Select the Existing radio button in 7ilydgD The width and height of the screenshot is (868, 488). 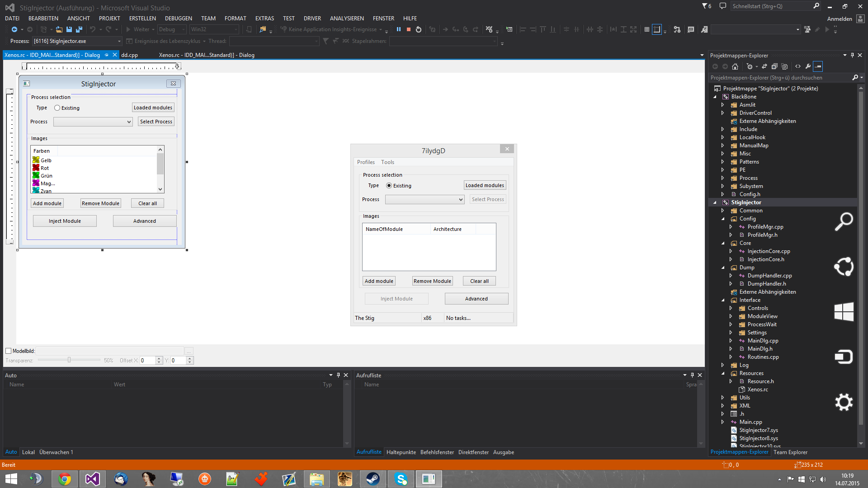389,185
